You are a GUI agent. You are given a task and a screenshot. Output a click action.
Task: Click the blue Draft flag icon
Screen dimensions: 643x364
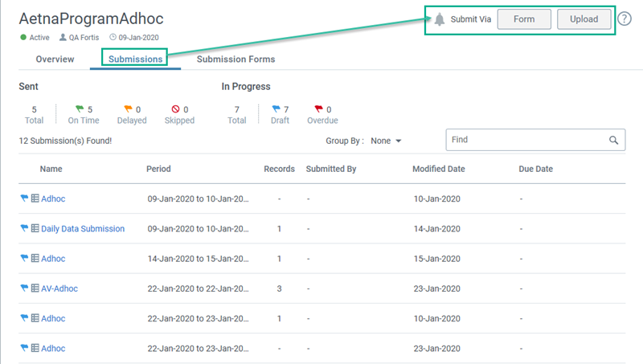pos(276,109)
